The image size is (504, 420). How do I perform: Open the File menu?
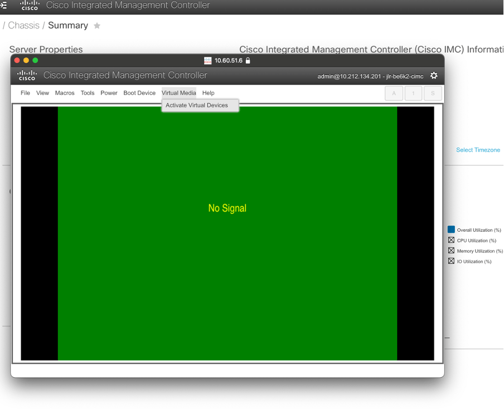click(x=25, y=93)
